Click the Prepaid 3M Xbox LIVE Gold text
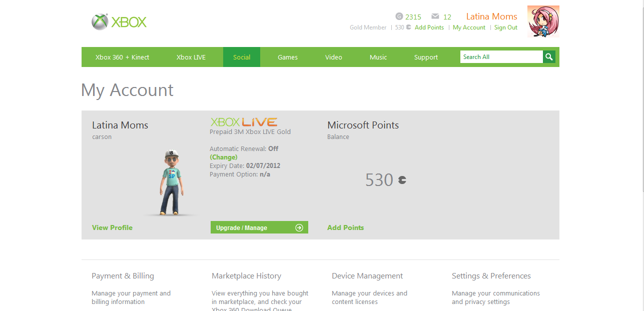This screenshot has height=311, width=644. point(250,132)
